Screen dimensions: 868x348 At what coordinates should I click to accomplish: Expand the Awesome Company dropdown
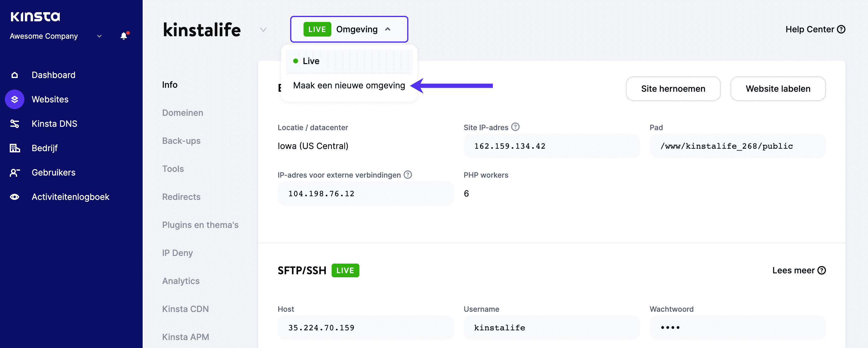coord(99,36)
